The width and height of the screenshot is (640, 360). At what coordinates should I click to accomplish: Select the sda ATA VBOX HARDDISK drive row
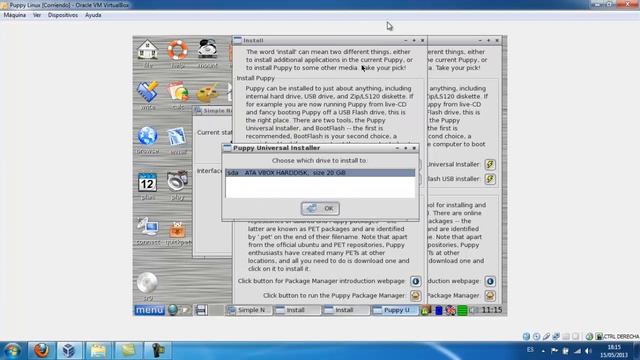tap(320, 173)
